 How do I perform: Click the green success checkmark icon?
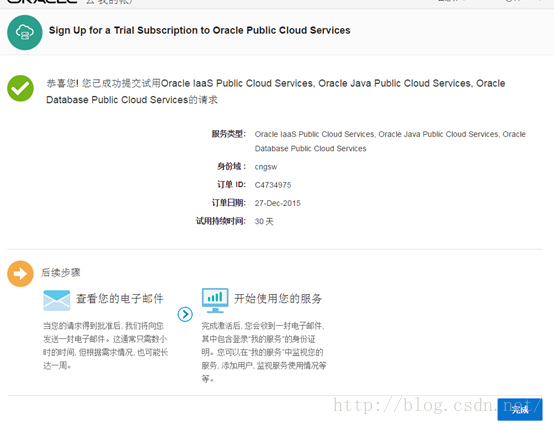[20, 88]
